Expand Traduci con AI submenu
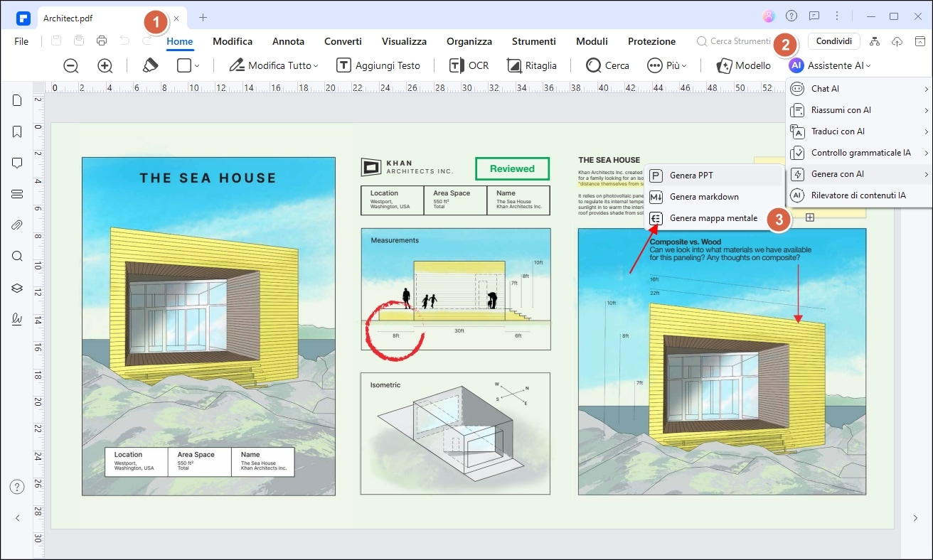 (x=858, y=131)
